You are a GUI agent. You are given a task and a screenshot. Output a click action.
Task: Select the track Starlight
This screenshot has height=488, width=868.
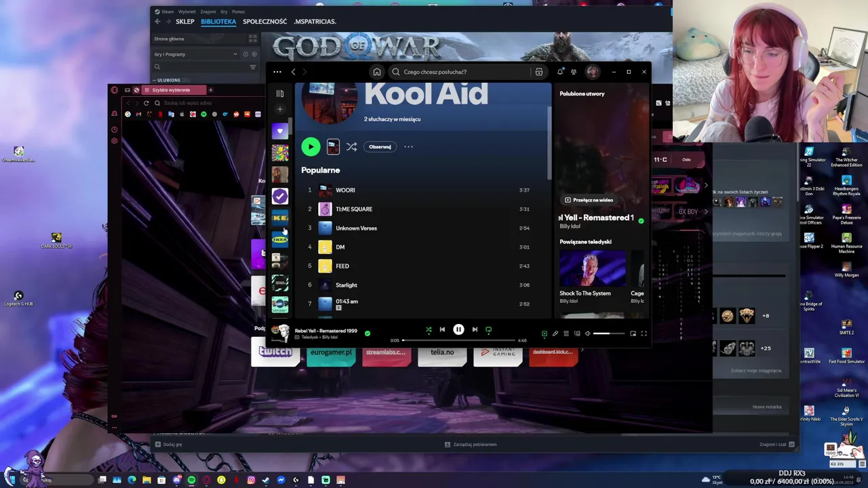click(347, 285)
